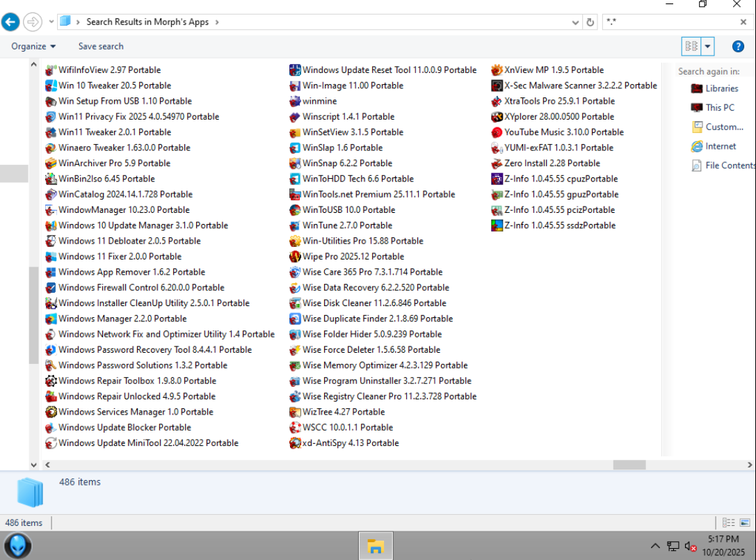Click the Z-Info cpuzPortable icon
The image size is (756, 560).
coord(497,179)
